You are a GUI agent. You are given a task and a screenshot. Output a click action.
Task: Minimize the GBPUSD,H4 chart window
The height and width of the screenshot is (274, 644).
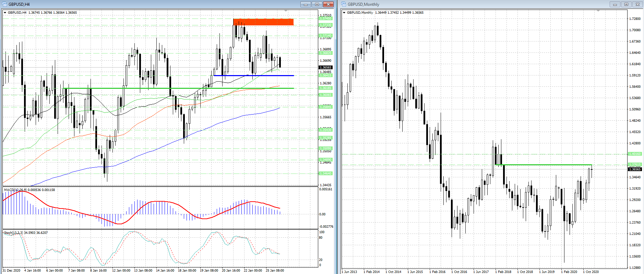point(306,4)
